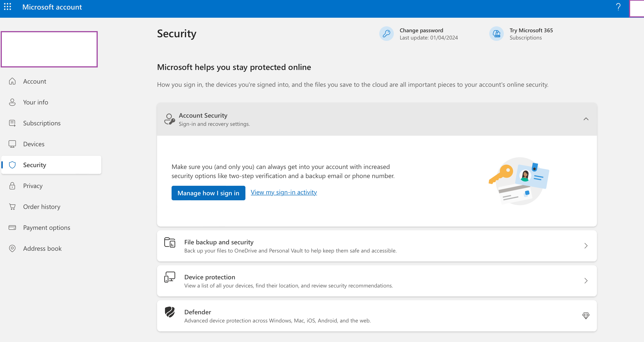
Task: Open Account in the sidebar
Action: [51, 81]
